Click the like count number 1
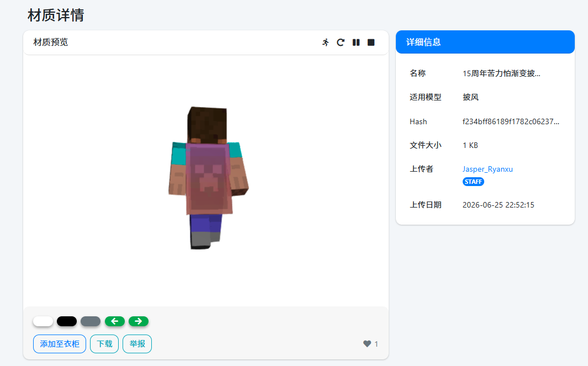This screenshot has width=588, height=366. pos(376,344)
